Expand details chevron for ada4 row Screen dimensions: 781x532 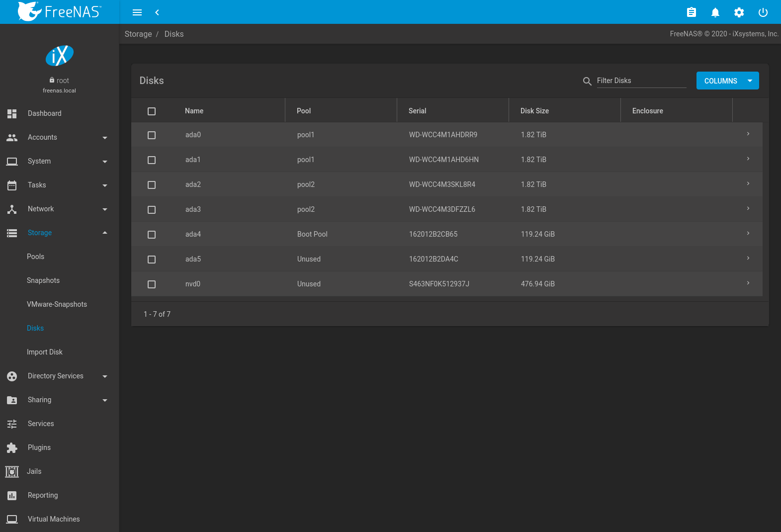[x=748, y=233]
